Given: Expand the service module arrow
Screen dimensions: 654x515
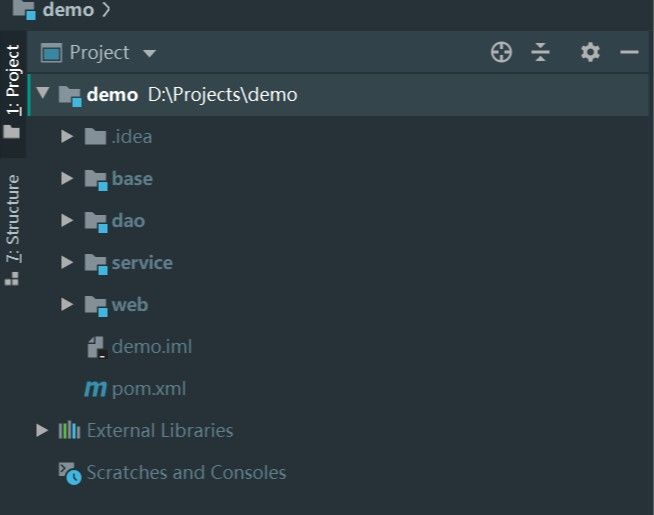Looking at the screenshot, I should 67,262.
